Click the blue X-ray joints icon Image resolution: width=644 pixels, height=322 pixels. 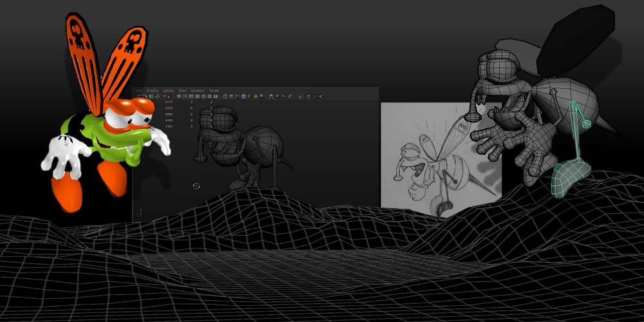click(x=290, y=97)
